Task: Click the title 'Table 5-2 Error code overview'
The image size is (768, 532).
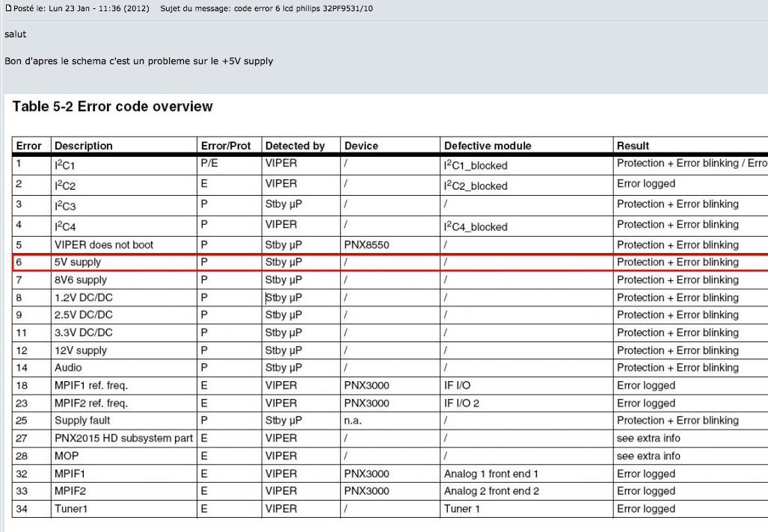Action: (x=113, y=106)
